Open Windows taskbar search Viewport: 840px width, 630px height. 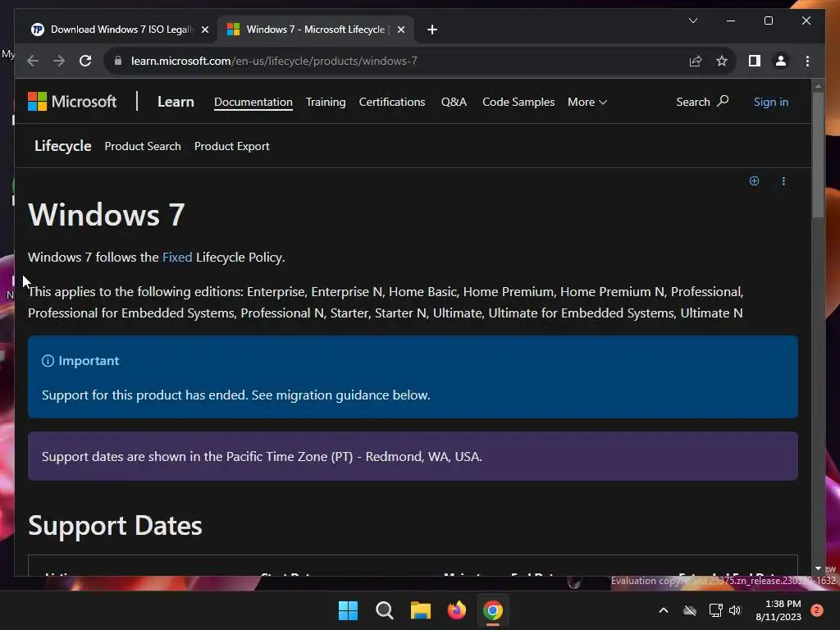click(x=385, y=610)
